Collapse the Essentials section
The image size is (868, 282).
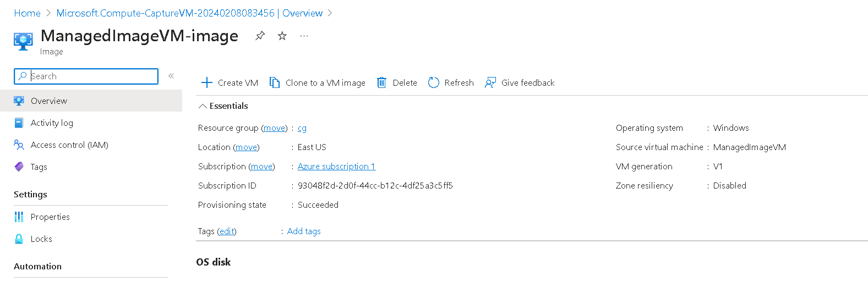[223, 106]
